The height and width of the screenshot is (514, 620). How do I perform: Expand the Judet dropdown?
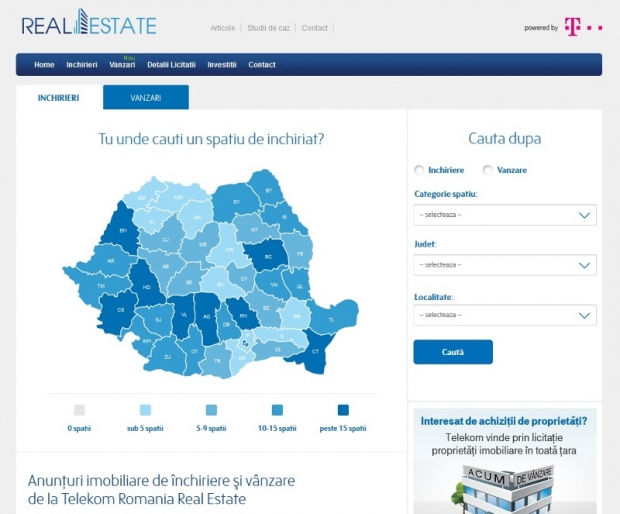coord(505,265)
